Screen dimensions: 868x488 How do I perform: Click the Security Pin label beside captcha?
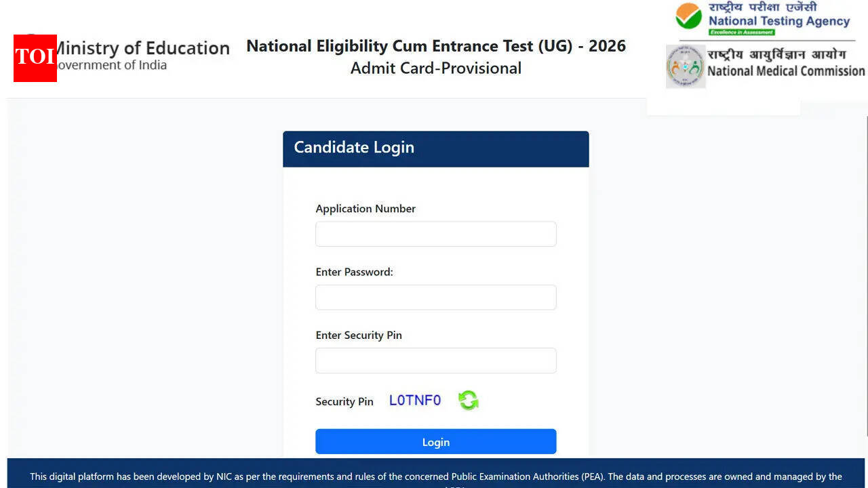click(344, 402)
